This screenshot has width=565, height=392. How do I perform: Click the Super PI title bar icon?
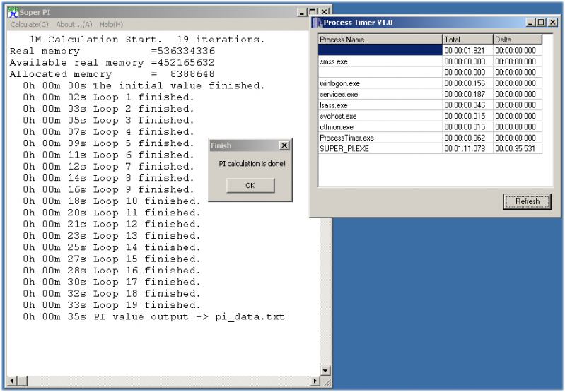(13, 12)
